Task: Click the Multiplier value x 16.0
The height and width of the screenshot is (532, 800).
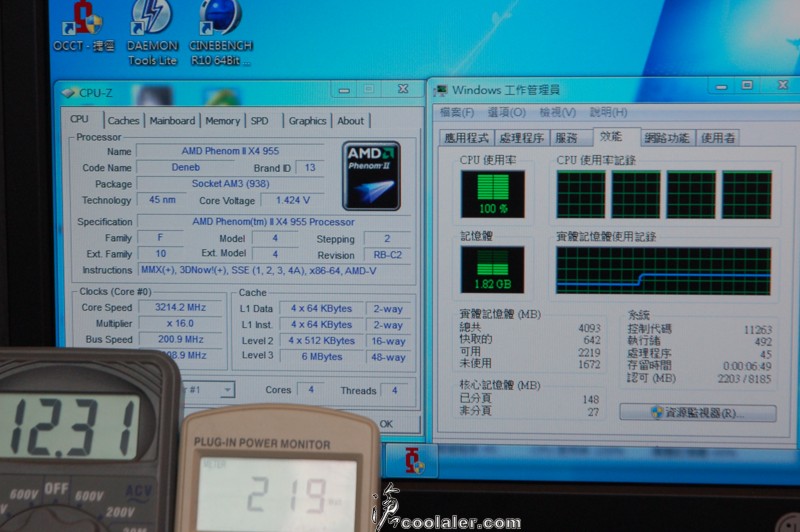Action: coord(180,323)
